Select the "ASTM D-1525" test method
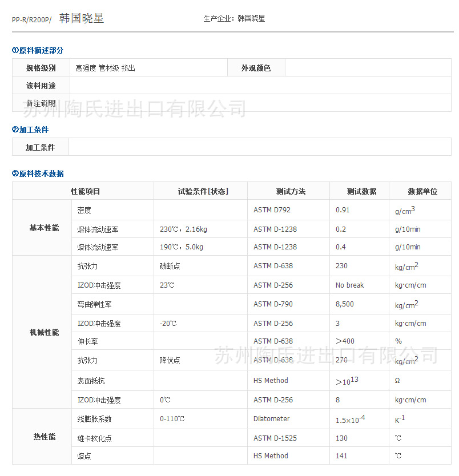 point(275,438)
